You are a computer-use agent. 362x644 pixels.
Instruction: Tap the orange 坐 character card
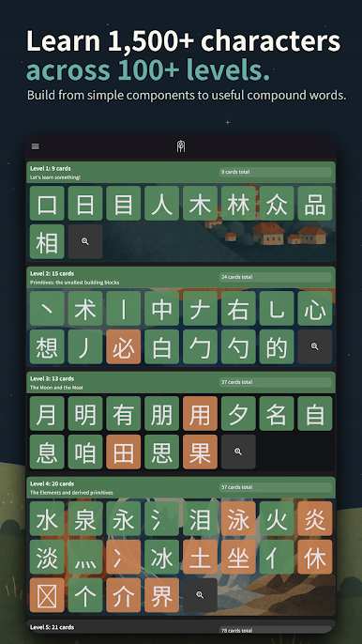(x=238, y=557)
